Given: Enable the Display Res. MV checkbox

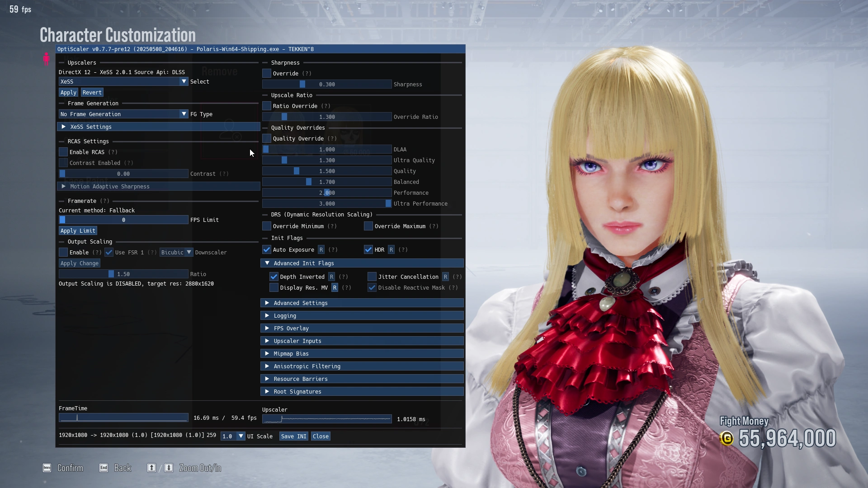Looking at the screenshot, I should 274,287.
